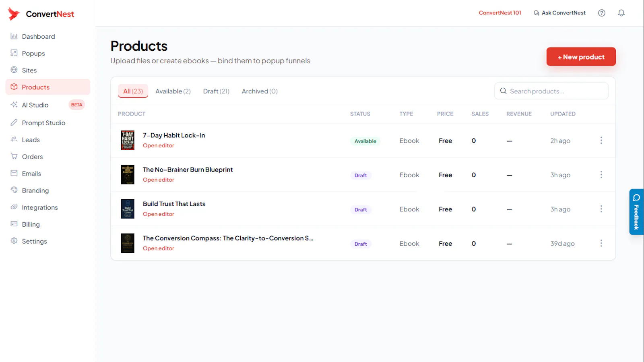Select the Popups sidebar icon

pos(14,53)
